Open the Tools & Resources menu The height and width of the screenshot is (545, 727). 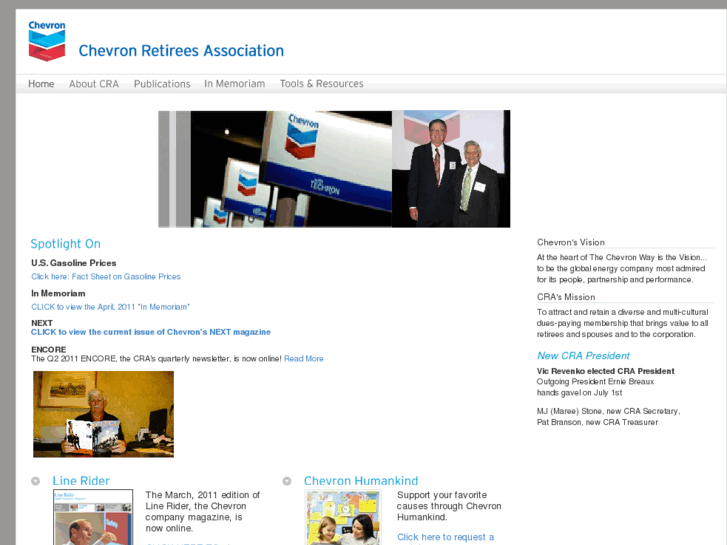[x=321, y=84]
